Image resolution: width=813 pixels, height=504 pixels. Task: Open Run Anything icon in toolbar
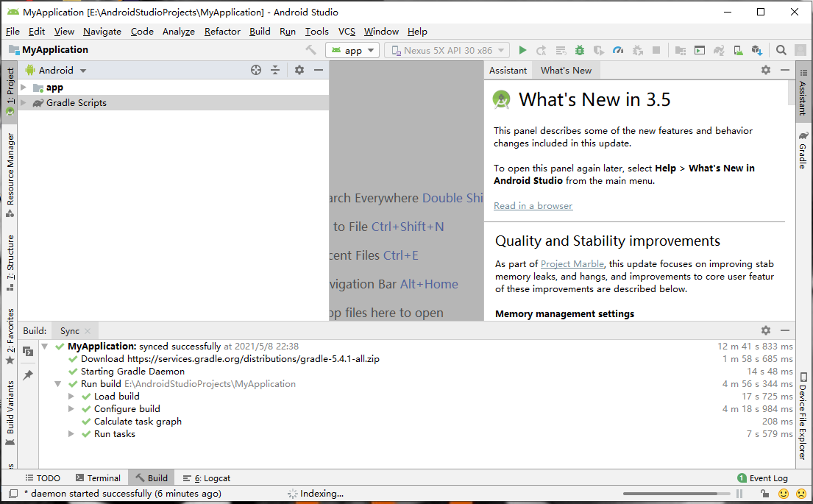[700, 50]
